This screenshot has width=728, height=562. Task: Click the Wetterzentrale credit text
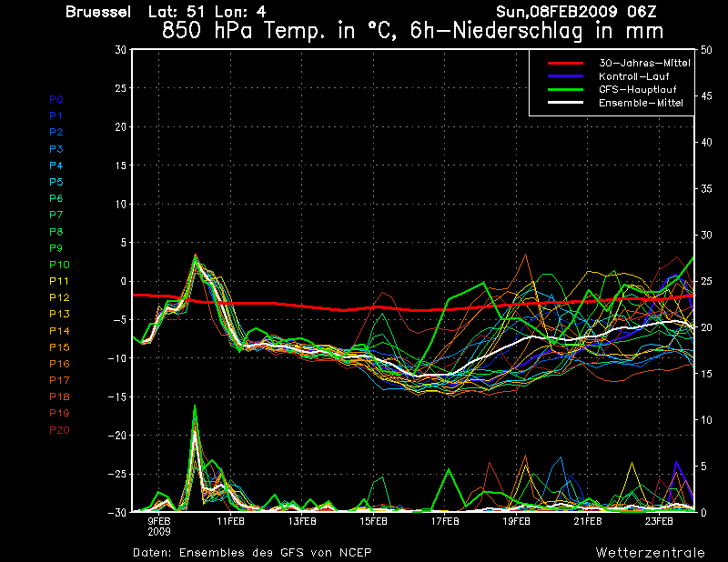point(650,553)
